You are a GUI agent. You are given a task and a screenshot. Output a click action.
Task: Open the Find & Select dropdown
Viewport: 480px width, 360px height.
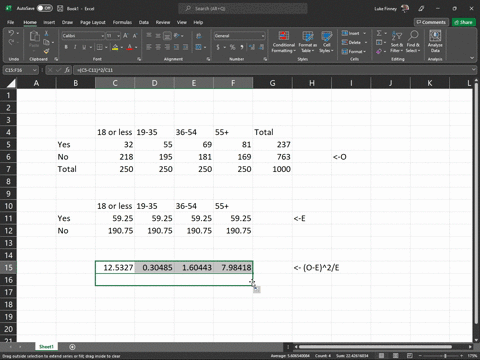click(413, 42)
